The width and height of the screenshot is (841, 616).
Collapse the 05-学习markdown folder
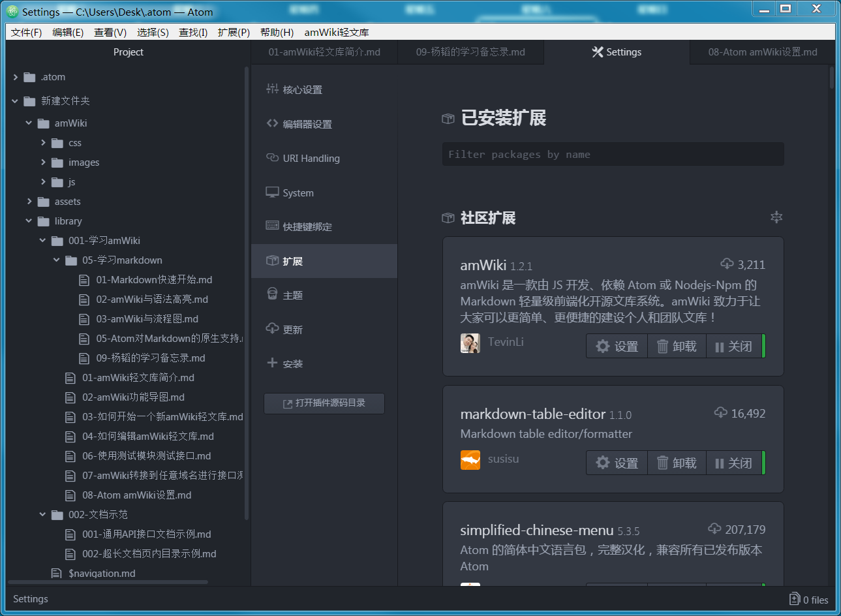click(56, 260)
